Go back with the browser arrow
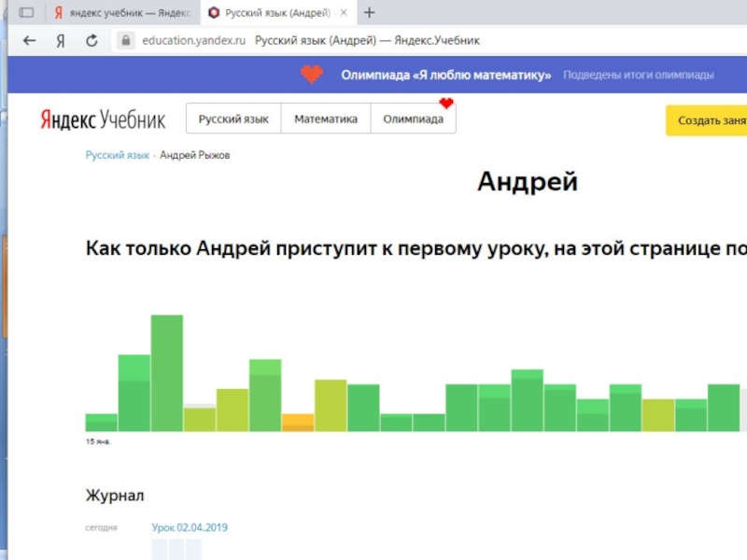This screenshot has height=560, width=747. pyautogui.click(x=30, y=40)
